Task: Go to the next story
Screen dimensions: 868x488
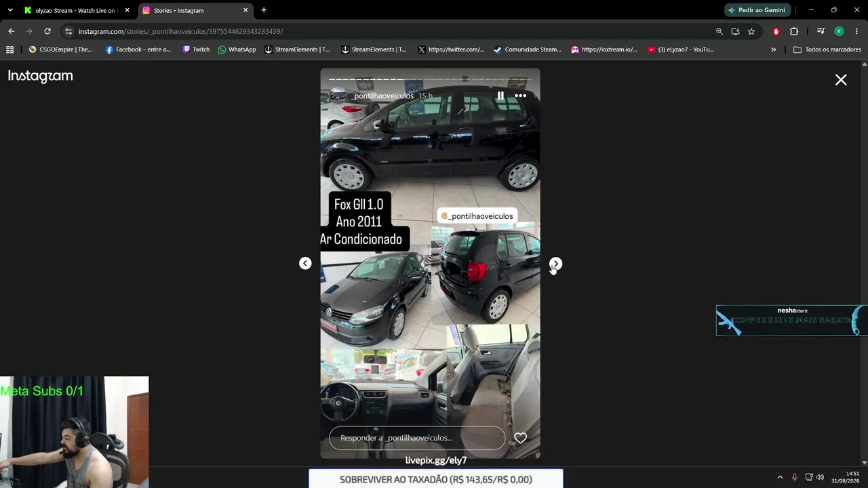Action: tap(555, 264)
